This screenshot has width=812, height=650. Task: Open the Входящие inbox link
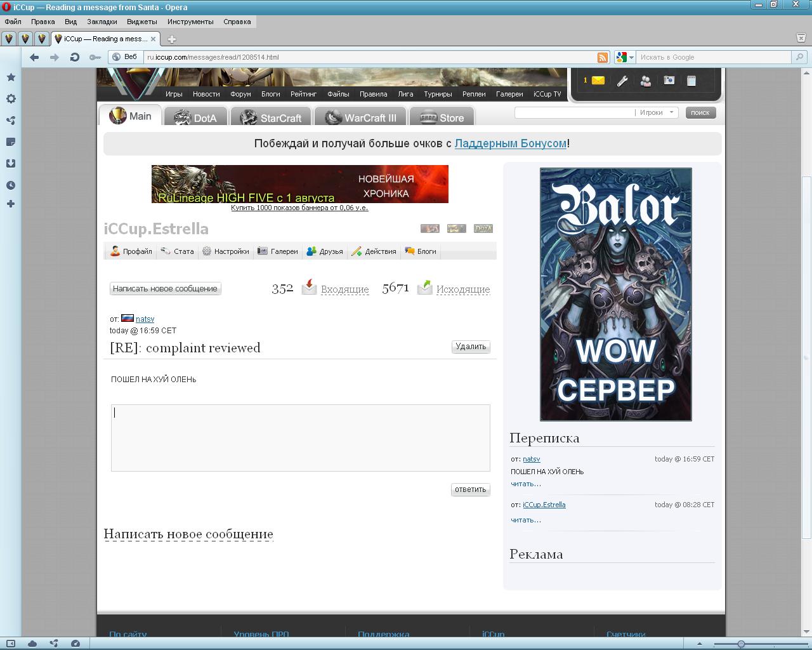(x=345, y=289)
